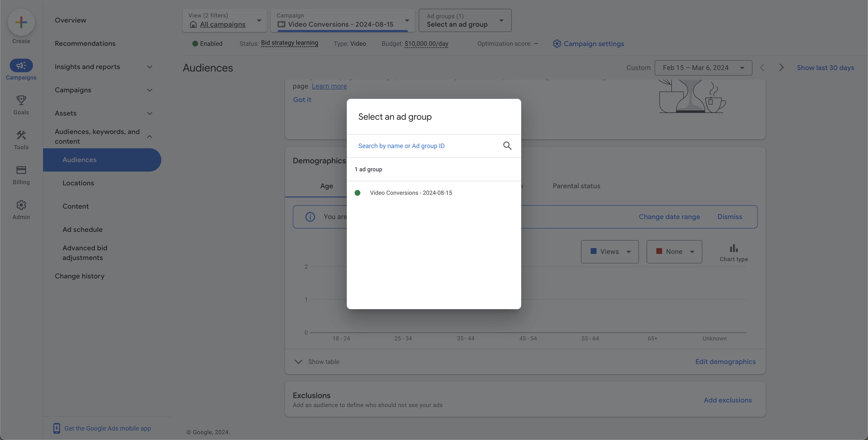
Task: Click the colorful plus Create icon
Action: (x=21, y=22)
